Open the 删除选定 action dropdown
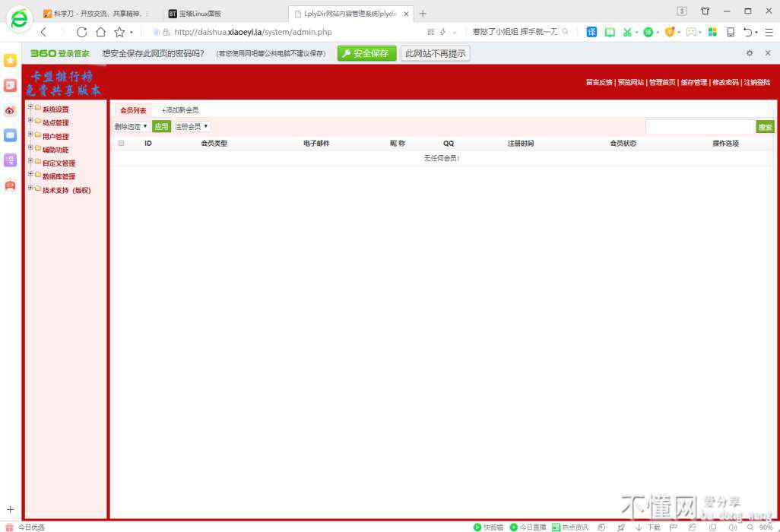This screenshot has height=532, width=780. click(131, 127)
